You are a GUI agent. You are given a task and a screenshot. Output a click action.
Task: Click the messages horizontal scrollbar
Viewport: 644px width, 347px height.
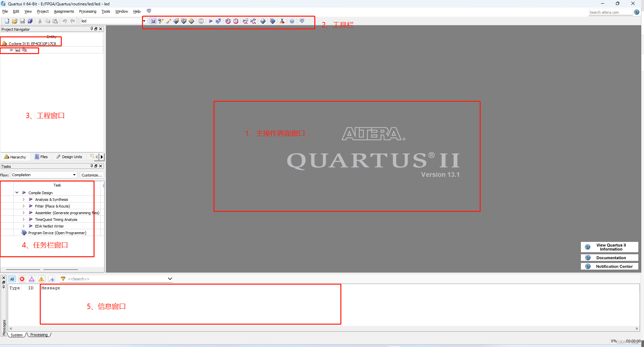pyautogui.click(x=323, y=329)
